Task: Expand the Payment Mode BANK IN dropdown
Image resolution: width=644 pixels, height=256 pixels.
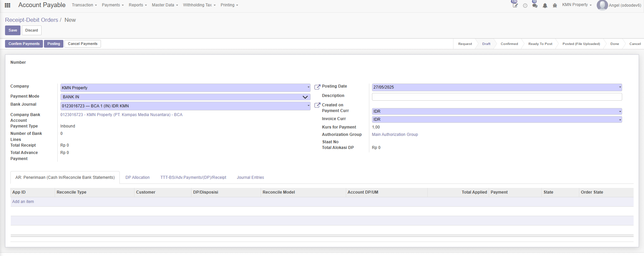Action: (x=305, y=97)
